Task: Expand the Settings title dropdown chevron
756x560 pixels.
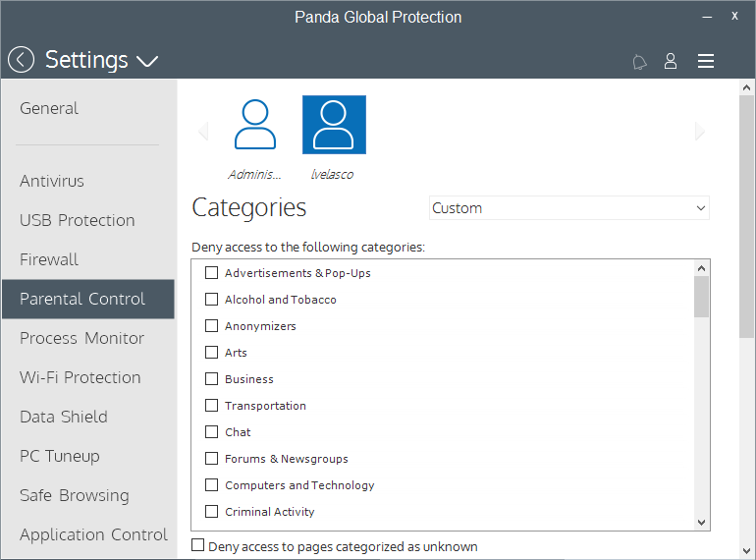Action: click(x=147, y=62)
